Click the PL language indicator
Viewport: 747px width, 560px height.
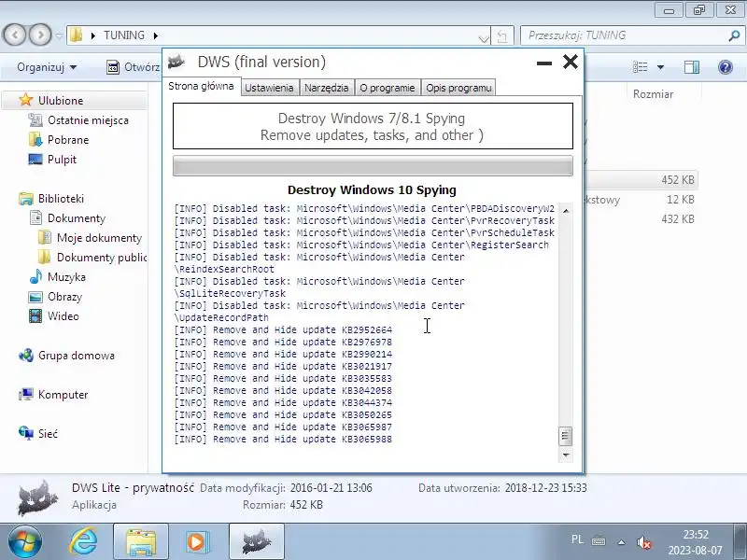click(577, 539)
